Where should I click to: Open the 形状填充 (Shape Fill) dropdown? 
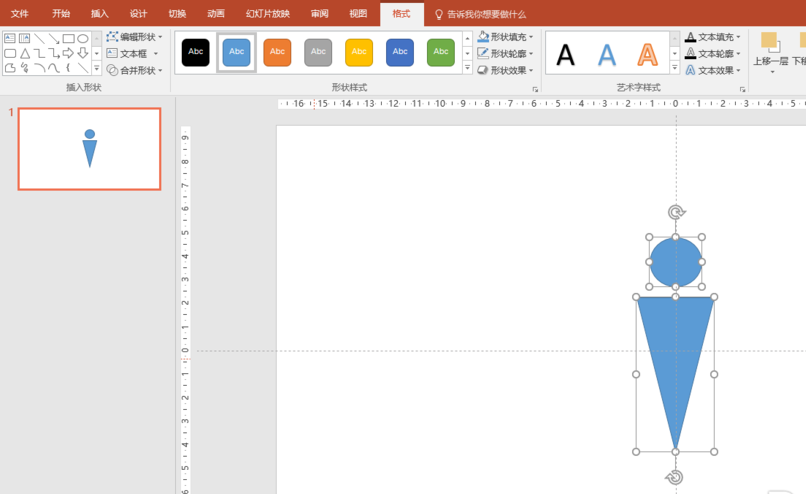506,37
